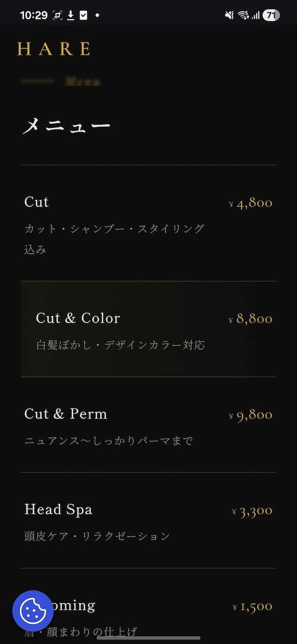
Task: Tap the ¥8,800 Cut & Color price
Action: [x=251, y=319]
